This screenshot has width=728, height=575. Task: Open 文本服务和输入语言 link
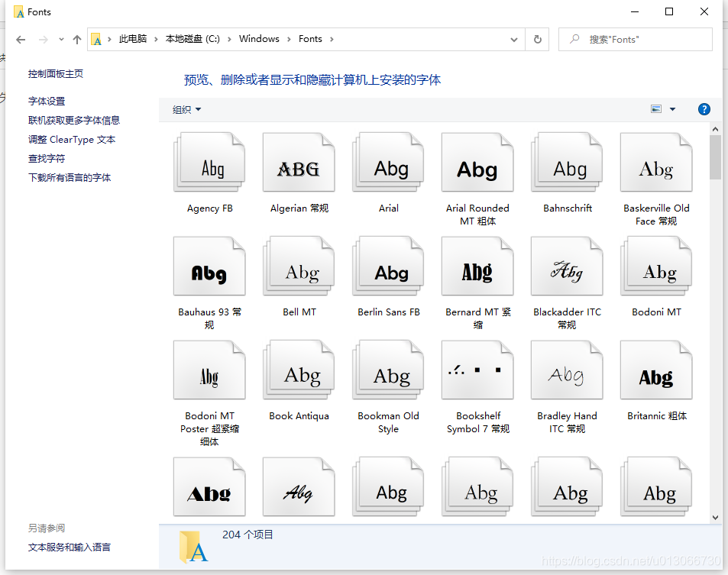tap(70, 548)
